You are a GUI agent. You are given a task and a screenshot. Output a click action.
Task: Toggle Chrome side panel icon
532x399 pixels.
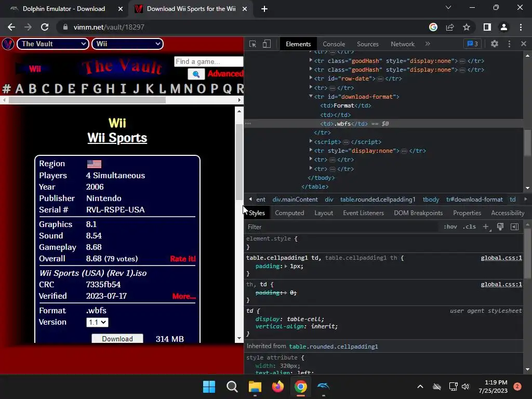click(x=487, y=27)
